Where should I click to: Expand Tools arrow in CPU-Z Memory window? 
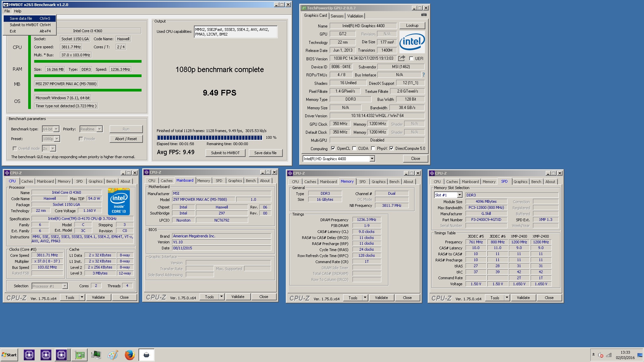[365, 298]
